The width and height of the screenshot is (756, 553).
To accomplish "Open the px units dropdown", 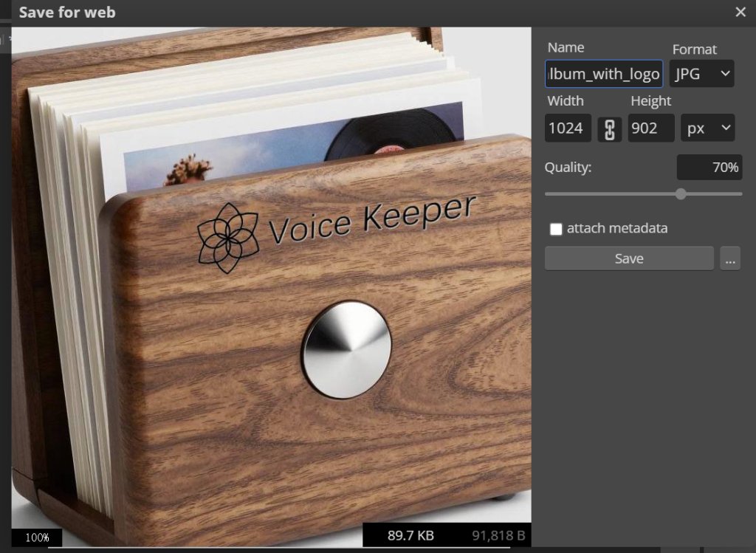I will [x=708, y=128].
